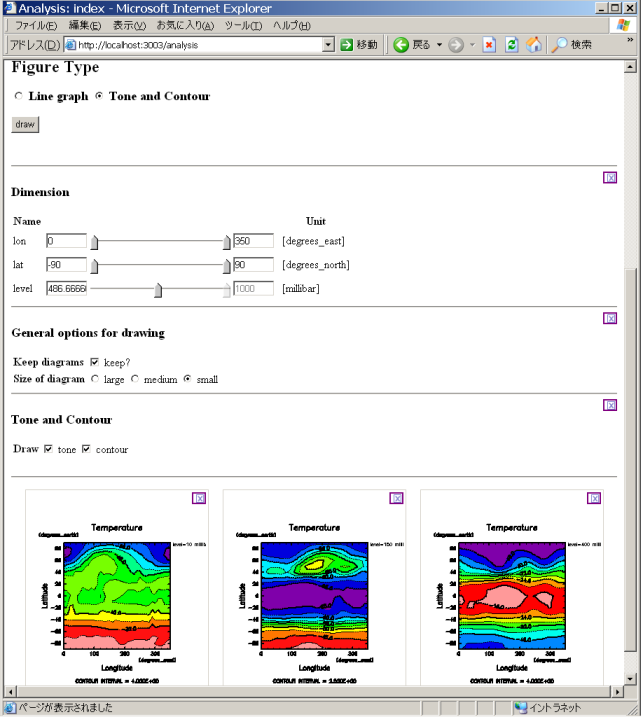This screenshot has width=641, height=717.
Task: Close the General options section X icon
Action: pos(610,318)
